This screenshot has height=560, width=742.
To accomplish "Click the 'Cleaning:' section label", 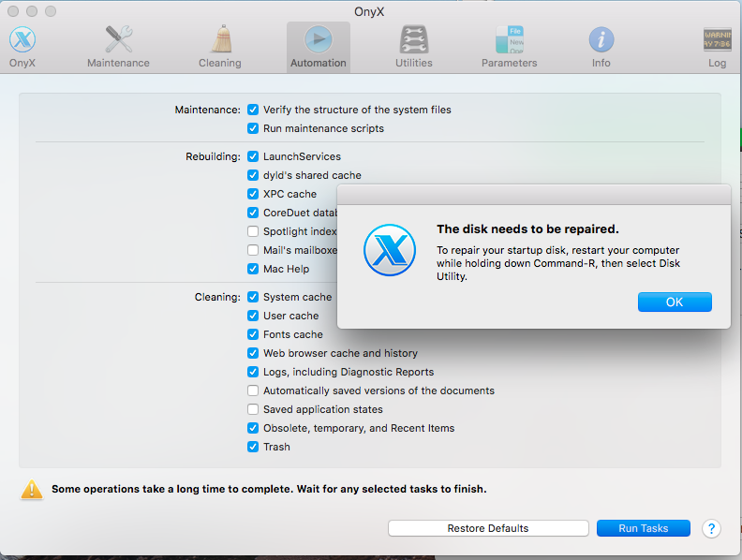I will click(217, 297).
